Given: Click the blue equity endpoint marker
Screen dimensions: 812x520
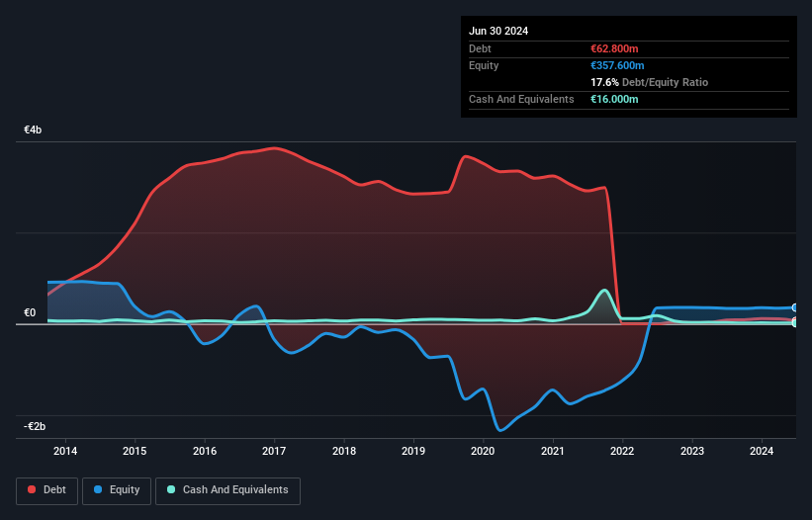Looking at the screenshot, I should click(795, 307).
